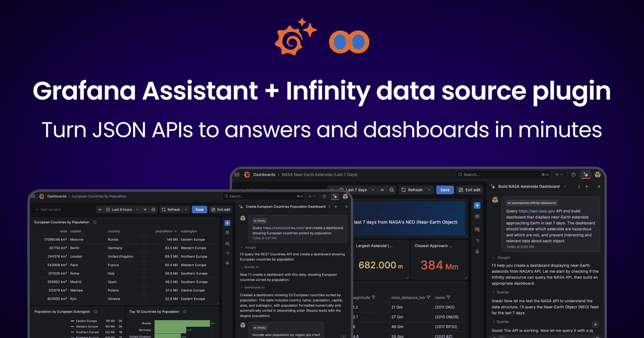Screen dimensions: 644x338
Task: Shift time range backward in European Countries dashboard
Action: click(100, 210)
